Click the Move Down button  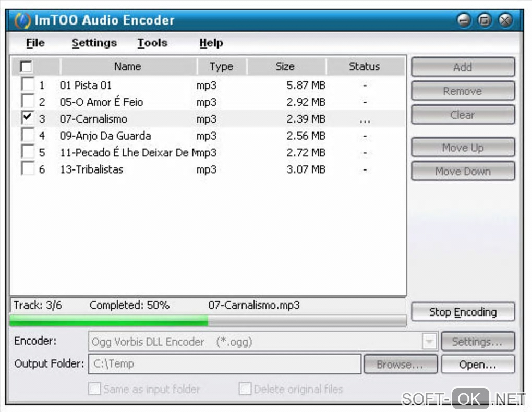463,171
